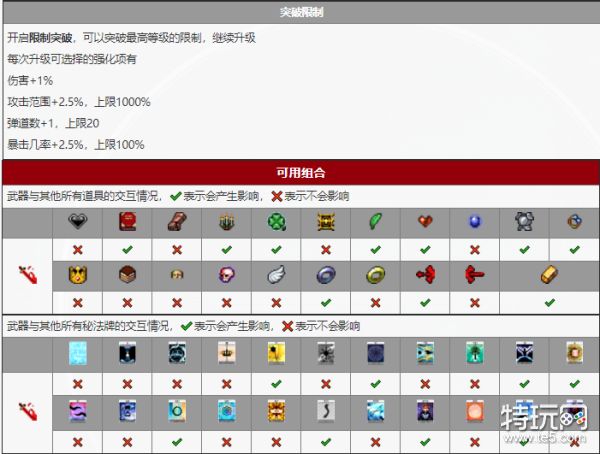Click the 突破限制 section header
Viewport: 600px width, 454px height.
pos(300,12)
